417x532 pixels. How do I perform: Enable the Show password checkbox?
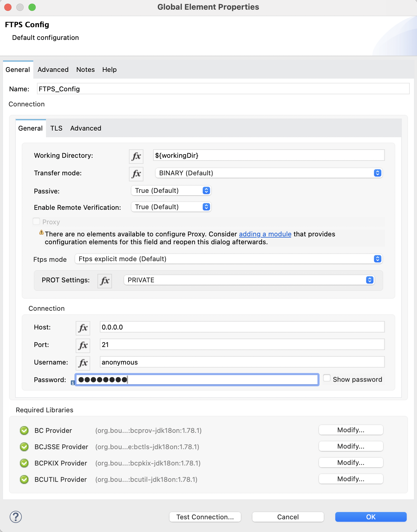(327, 378)
